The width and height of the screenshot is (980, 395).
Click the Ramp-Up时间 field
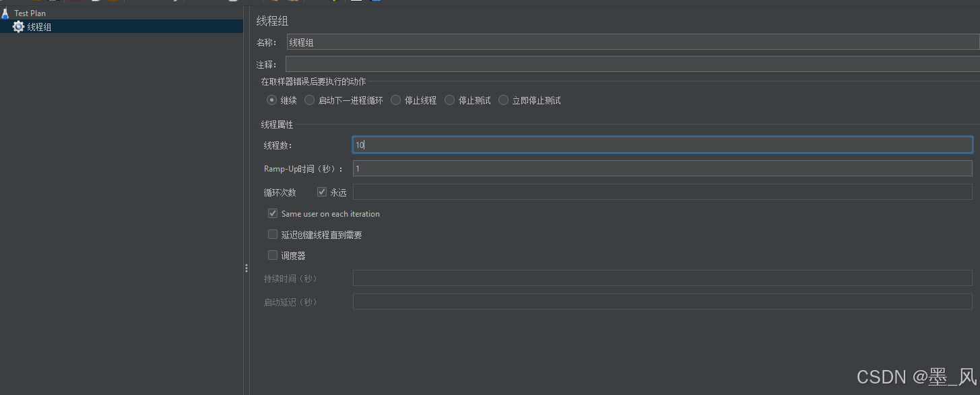[663, 168]
